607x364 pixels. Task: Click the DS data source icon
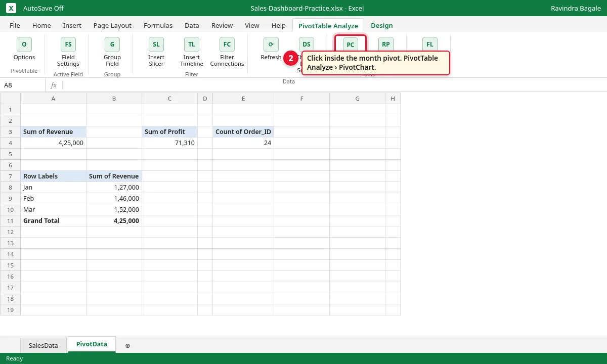(x=307, y=44)
